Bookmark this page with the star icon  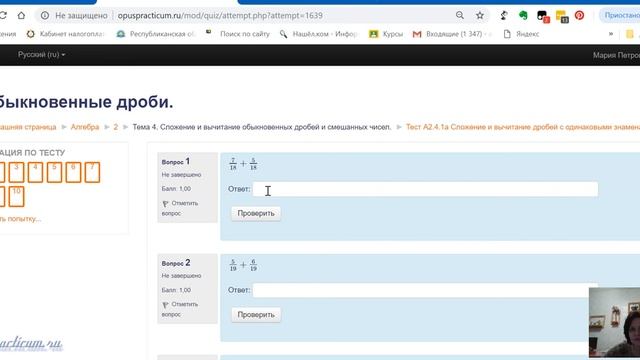(x=480, y=16)
